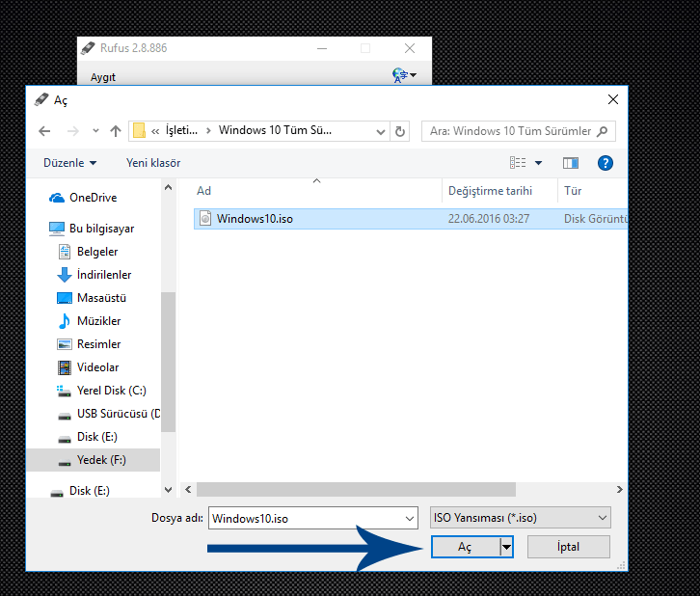This screenshot has width=700, height=596.
Task: Open the help question mark
Action: pyautogui.click(x=605, y=163)
